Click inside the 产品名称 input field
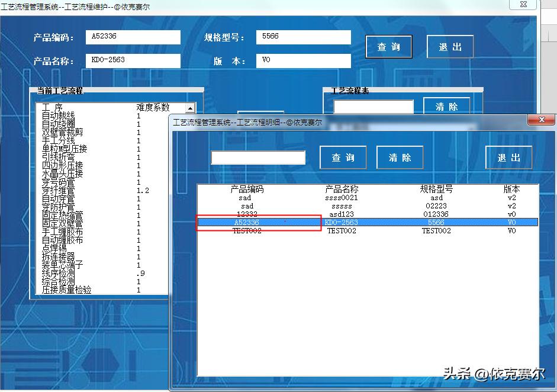The height and width of the screenshot is (392, 557). tap(133, 60)
